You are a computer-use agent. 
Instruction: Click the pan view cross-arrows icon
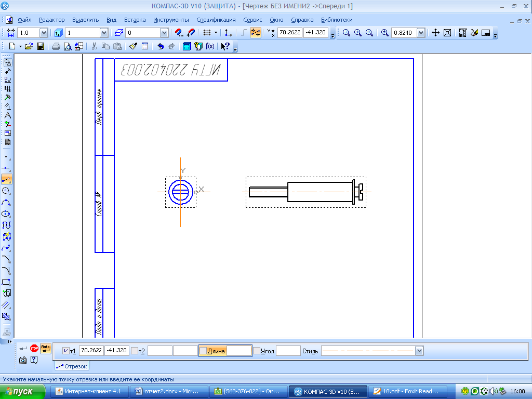(435, 33)
